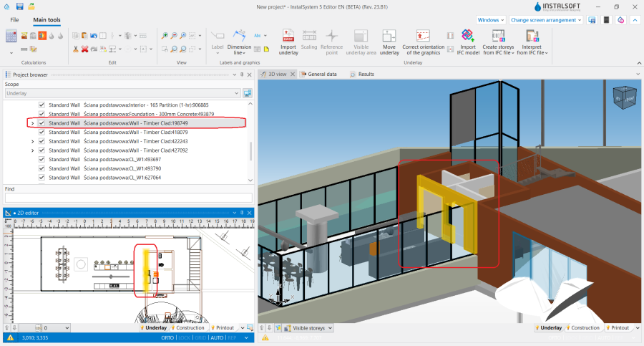Select Construction tab in 2D editor
Viewport: 644px width, 346px height.
tap(187, 328)
